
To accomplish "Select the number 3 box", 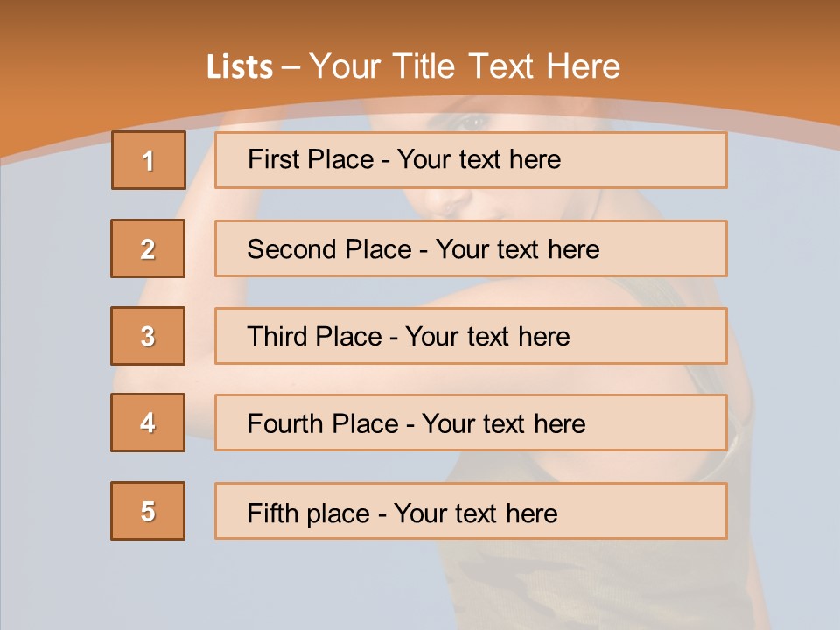I will point(148,336).
